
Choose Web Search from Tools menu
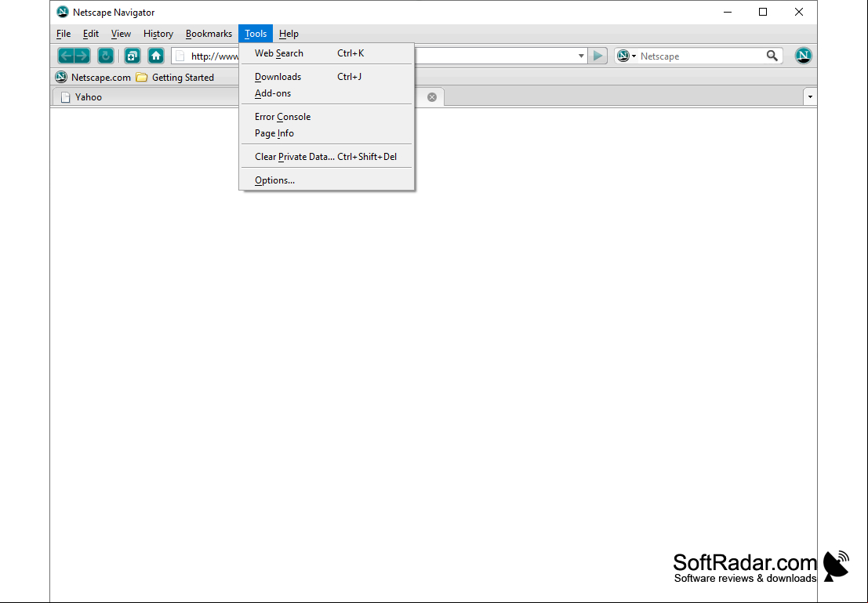327,53
